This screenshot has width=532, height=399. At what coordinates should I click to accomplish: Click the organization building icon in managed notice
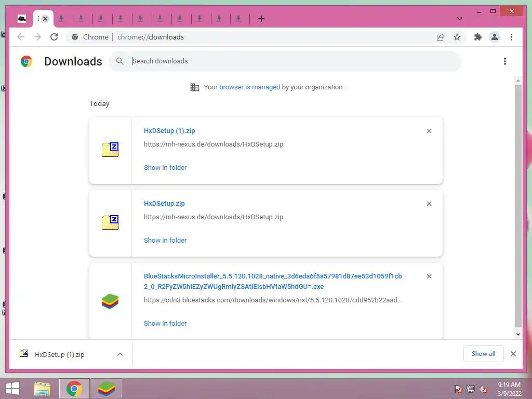[x=195, y=87]
